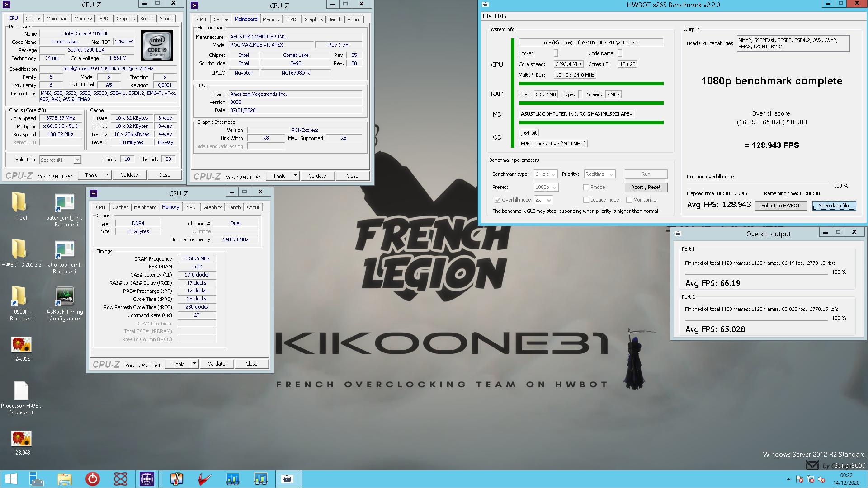The width and height of the screenshot is (868, 488).
Task: Open the File menu in HWBOT x265
Action: pos(486,16)
